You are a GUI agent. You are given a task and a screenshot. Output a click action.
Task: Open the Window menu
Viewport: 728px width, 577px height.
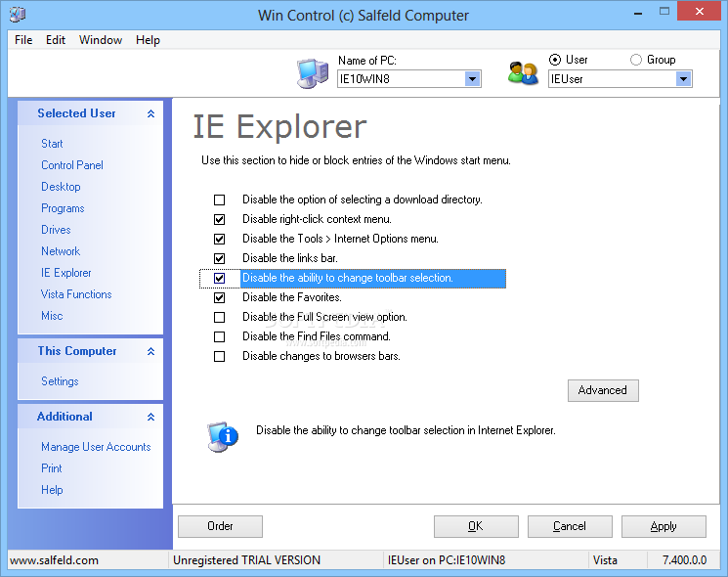101,40
